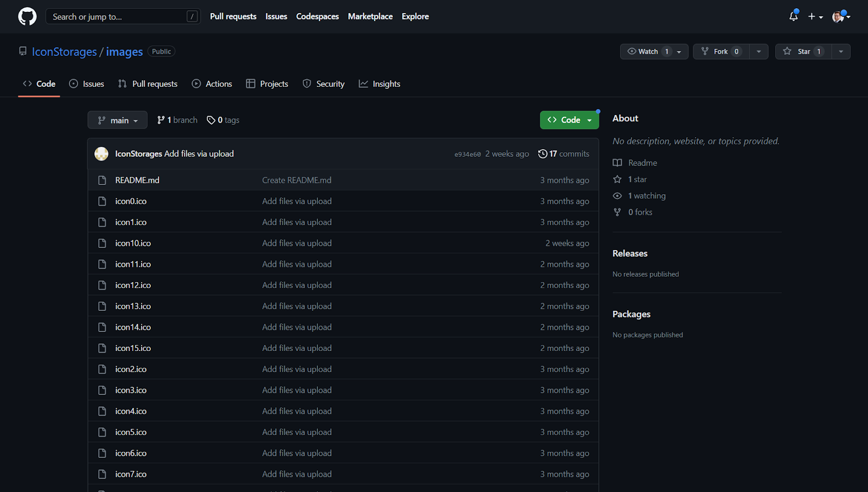Viewport: 868px width, 492px height.
Task: Expand the Star lists dropdown arrow
Action: tap(841, 52)
